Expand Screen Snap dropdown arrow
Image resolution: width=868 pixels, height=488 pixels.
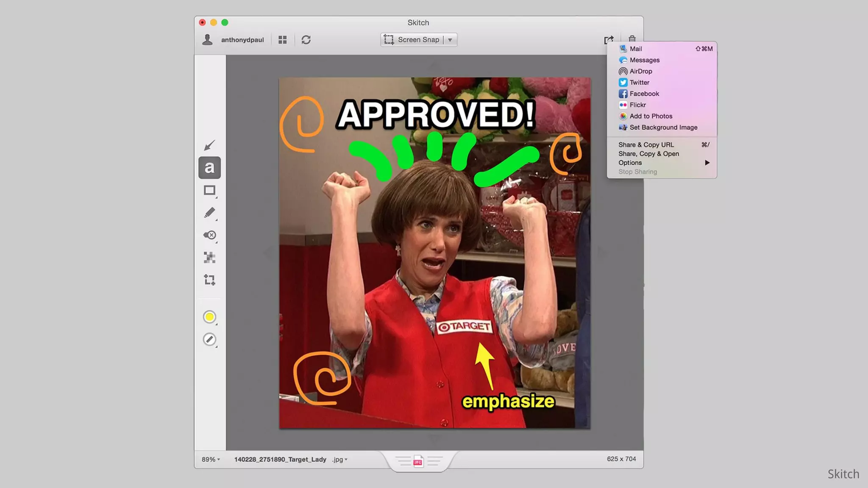(x=450, y=40)
